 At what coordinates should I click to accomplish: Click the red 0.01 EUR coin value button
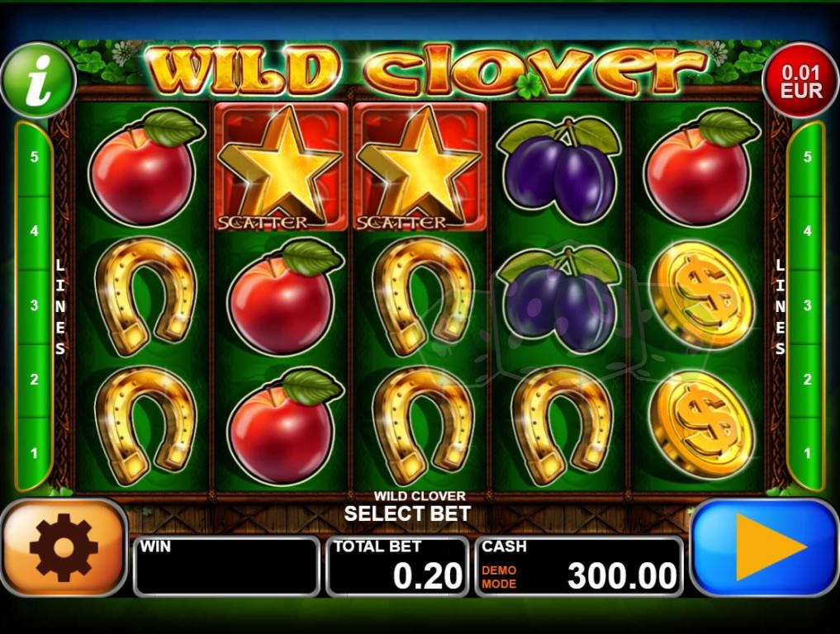(801, 80)
